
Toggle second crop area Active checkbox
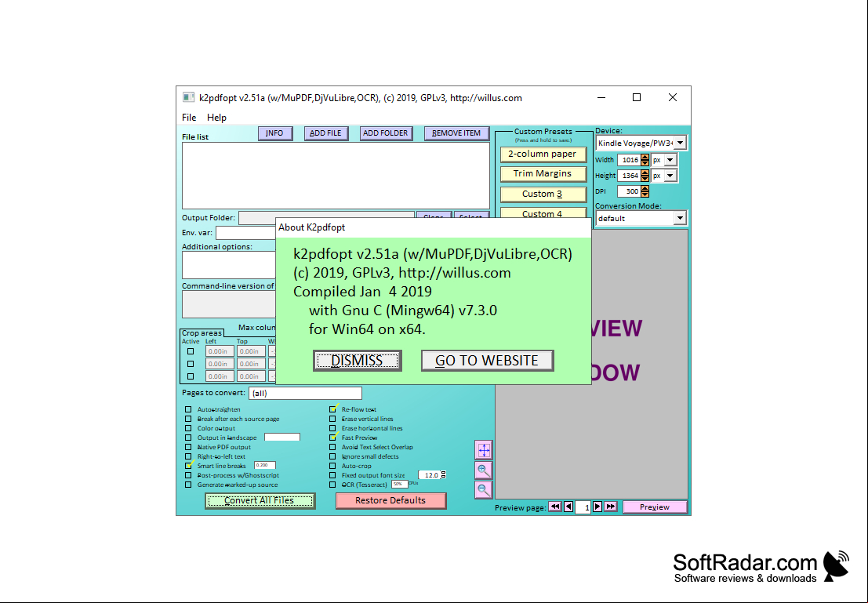coord(191,365)
